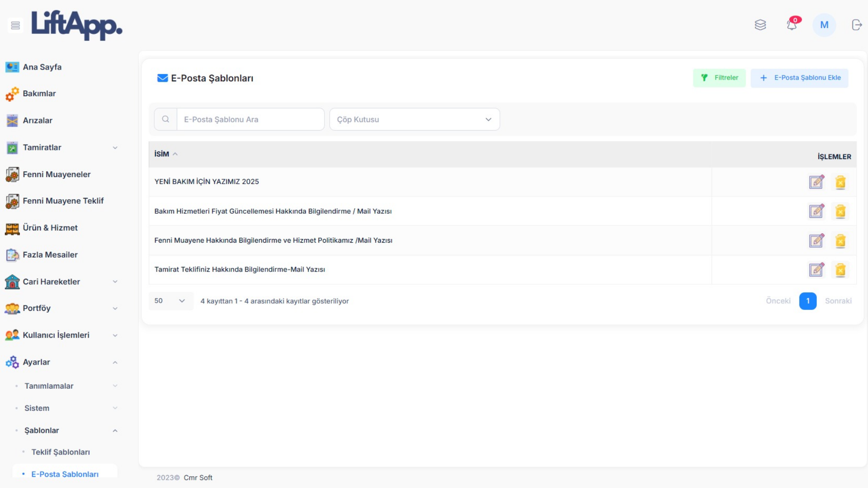Edit the Fenni Muayene Hakkında Bilgilendirme template
This screenshot has width=868, height=488.
tap(816, 240)
